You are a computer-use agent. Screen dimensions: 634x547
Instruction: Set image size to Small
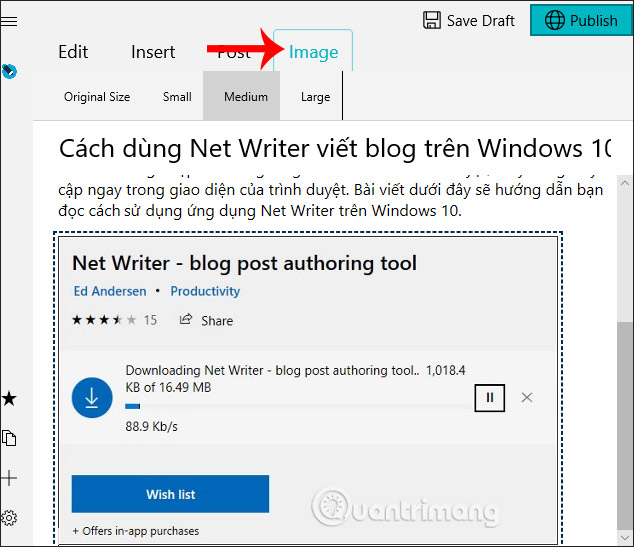click(177, 97)
